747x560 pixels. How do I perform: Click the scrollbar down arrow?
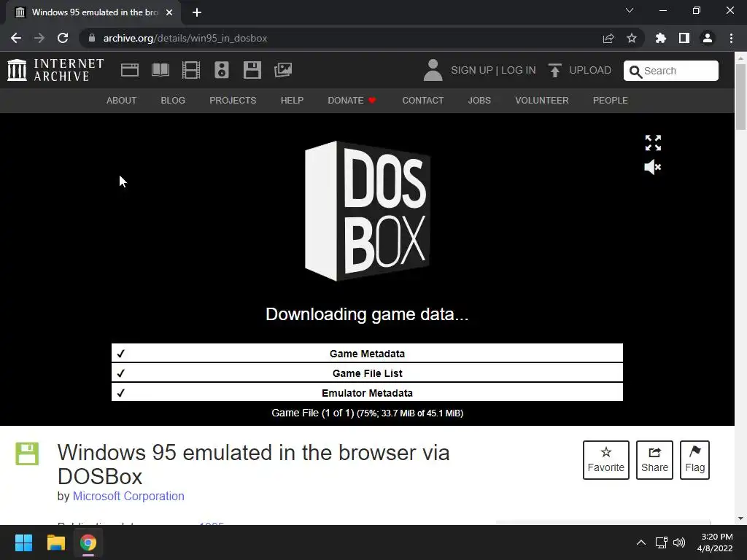click(740, 518)
